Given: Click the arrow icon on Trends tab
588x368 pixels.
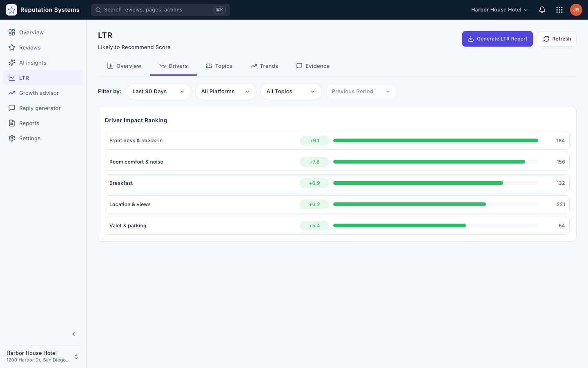Looking at the screenshot, I should click(254, 66).
